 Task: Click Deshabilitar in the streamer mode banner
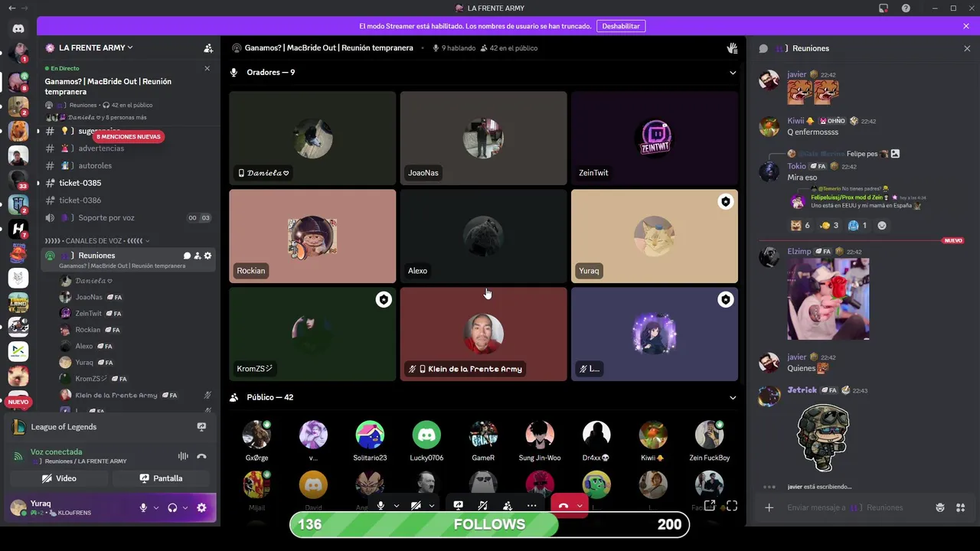(x=621, y=26)
